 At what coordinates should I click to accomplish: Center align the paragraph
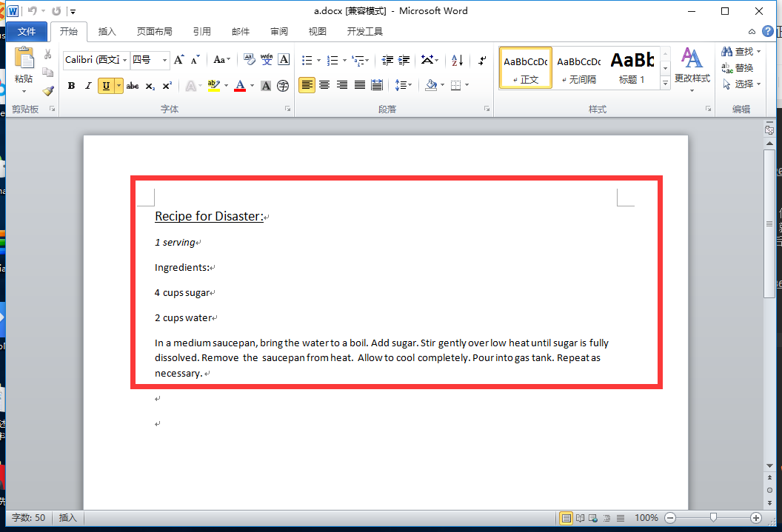pyautogui.click(x=324, y=85)
